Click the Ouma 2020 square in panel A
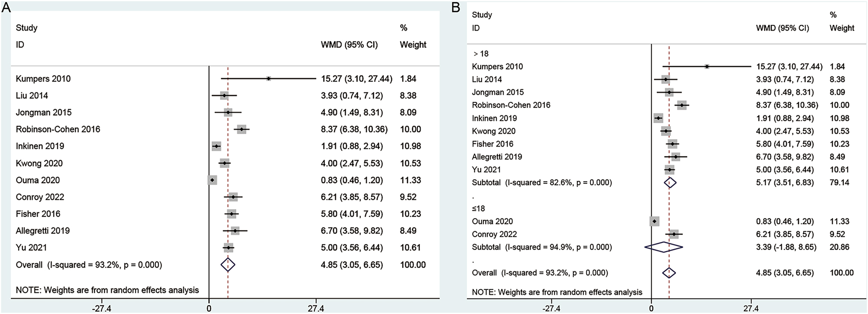Screen dimensions: 868x314 click(x=212, y=180)
